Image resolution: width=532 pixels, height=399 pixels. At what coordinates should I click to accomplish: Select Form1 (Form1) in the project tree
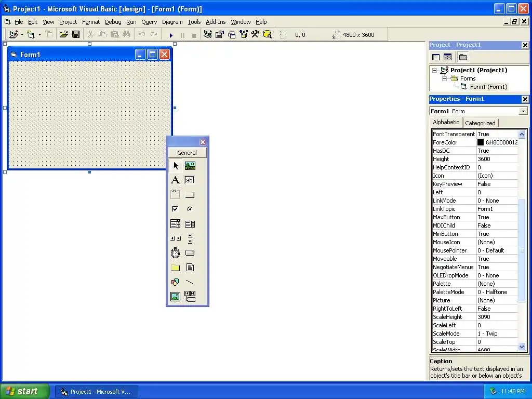tap(488, 87)
